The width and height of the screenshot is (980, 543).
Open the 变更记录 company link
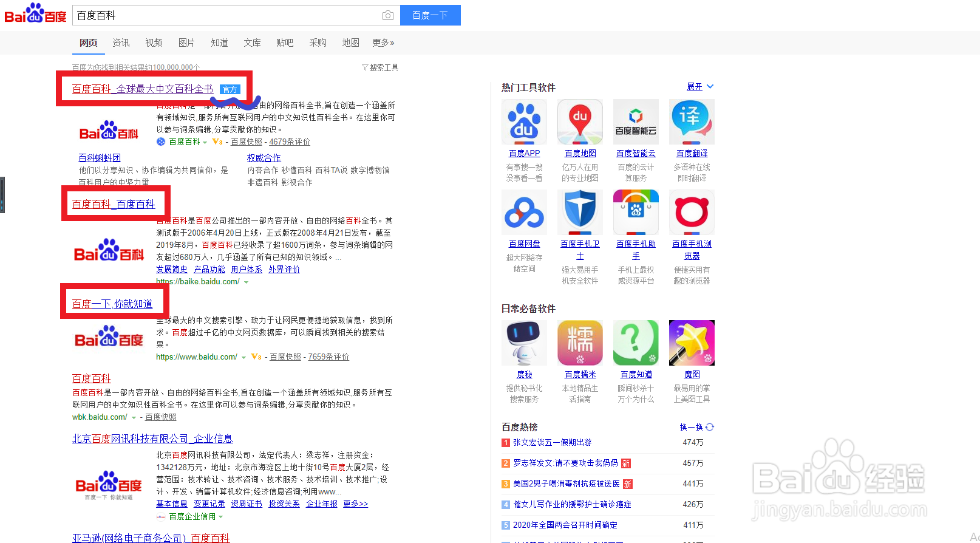(209, 504)
